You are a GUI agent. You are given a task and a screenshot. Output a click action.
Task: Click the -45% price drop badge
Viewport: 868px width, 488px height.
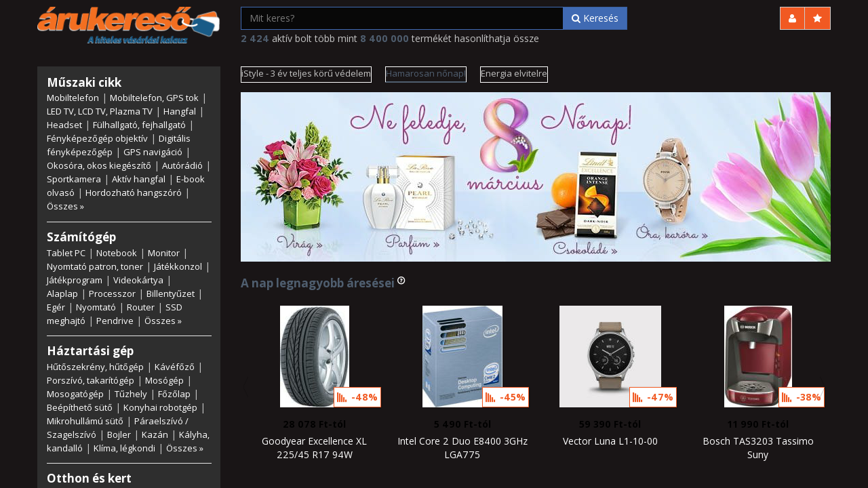pos(505,397)
